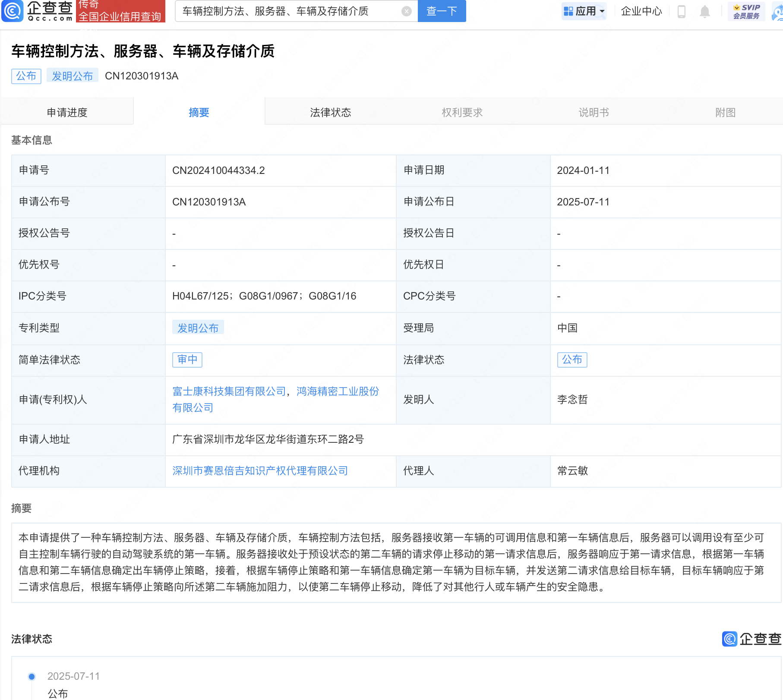Click the SVIP member service icon

tap(746, 11)
